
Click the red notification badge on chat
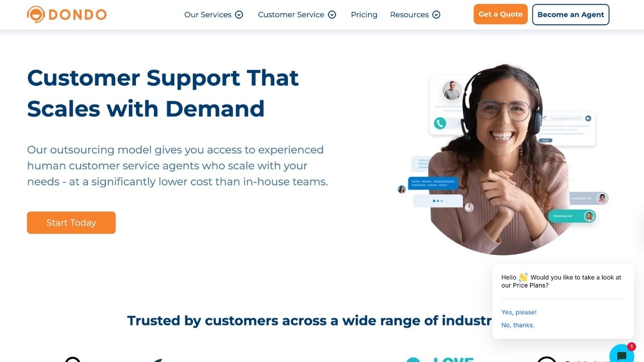[x=631, y=347]
